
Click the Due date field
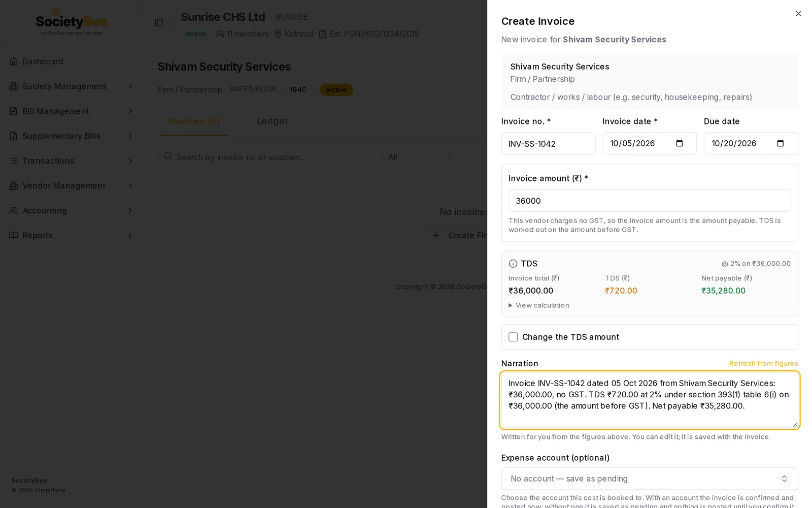751,144
